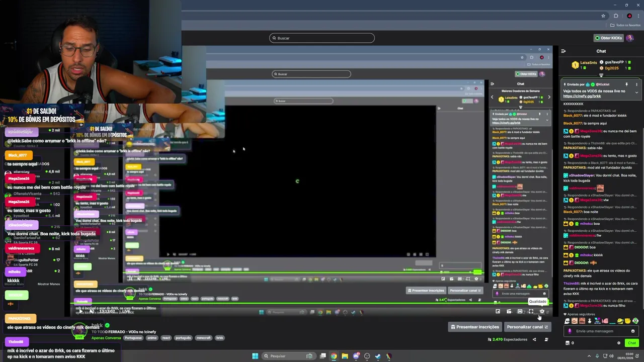Select the 'Portuguese' stream tag
644x362 pixels.
pyautogui.click(x=133, y=338)
